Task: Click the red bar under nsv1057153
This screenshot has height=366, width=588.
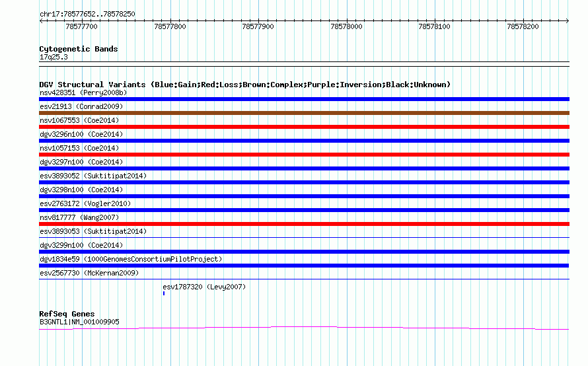Action: (x=304, y=155)
